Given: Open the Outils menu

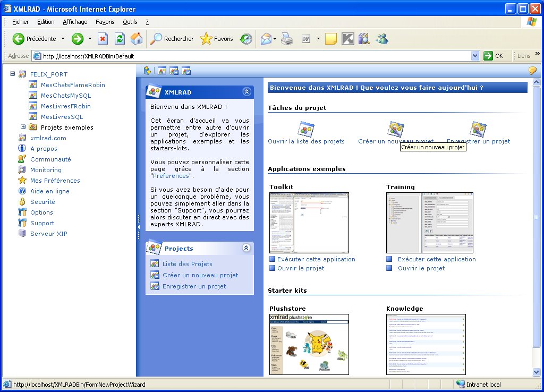Looking at the screenshot, I should (130, 22).
